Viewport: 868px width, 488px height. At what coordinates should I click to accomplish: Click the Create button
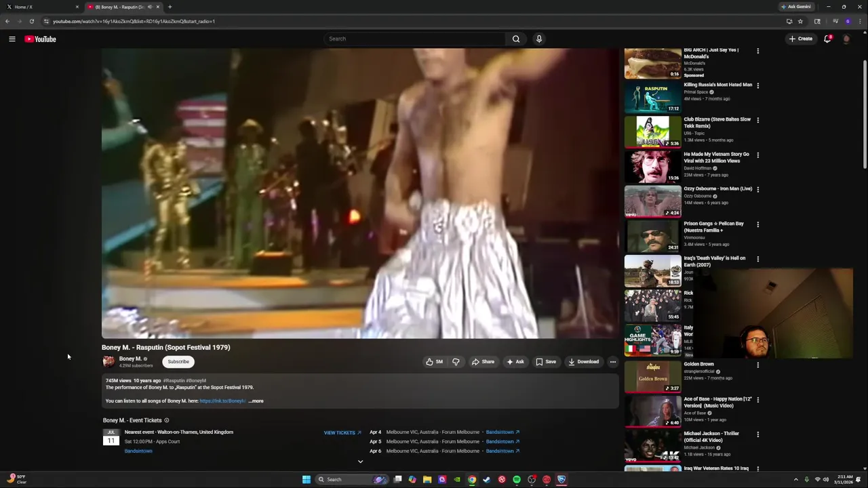(x=801, y=39)
